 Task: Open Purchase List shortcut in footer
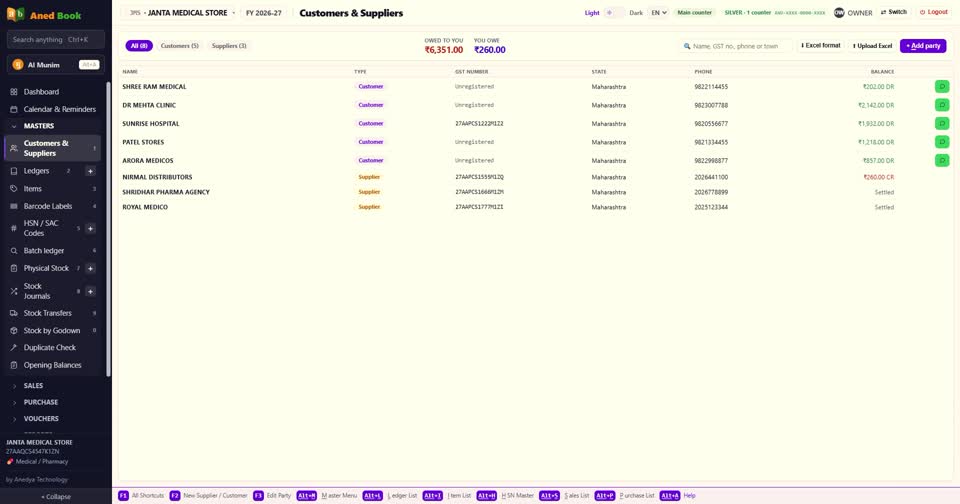point(624,495)
